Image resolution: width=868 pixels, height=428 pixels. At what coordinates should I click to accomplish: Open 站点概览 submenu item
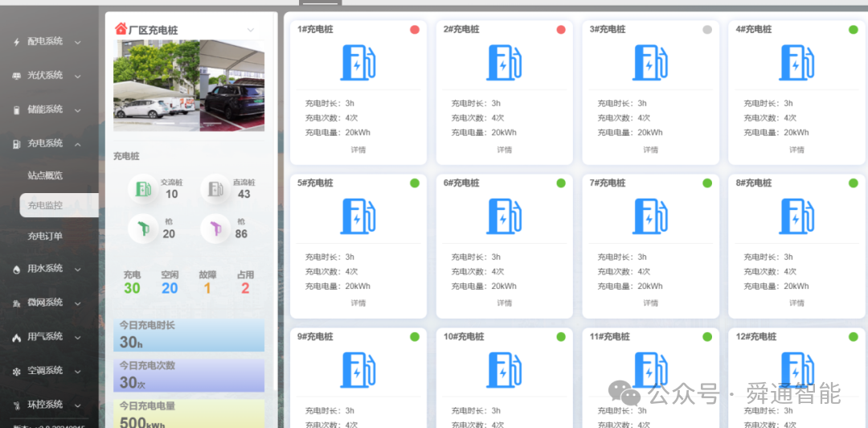(45, 175)
